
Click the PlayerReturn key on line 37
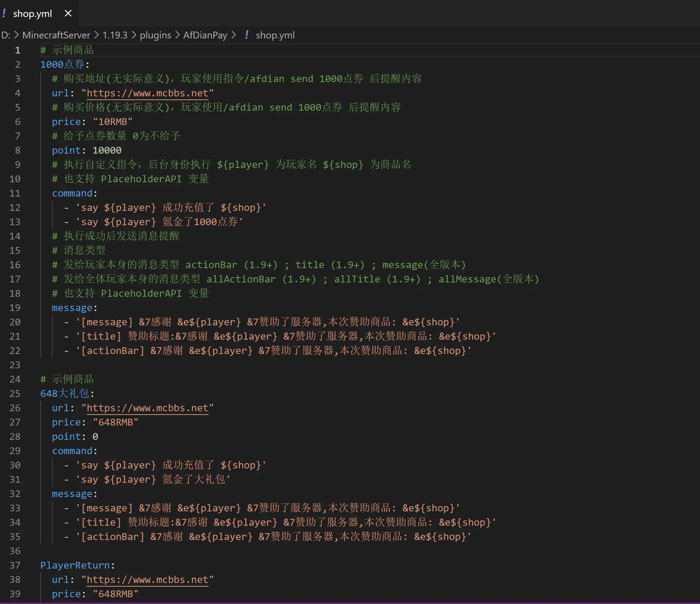(75, 565)
